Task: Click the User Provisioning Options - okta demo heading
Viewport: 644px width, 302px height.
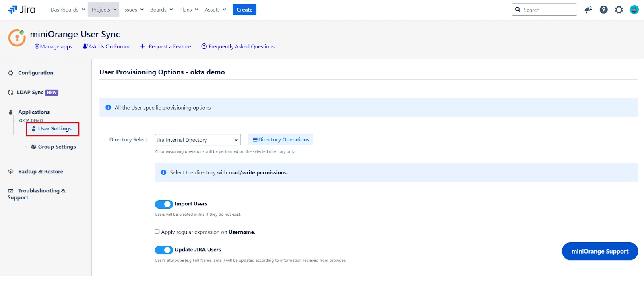Action: pos(162,72)
